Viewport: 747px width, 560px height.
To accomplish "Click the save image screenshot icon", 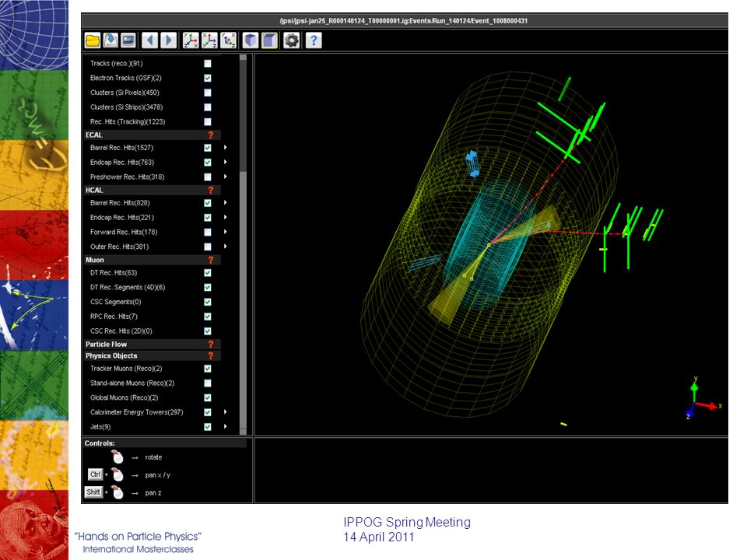I will 128,40.
